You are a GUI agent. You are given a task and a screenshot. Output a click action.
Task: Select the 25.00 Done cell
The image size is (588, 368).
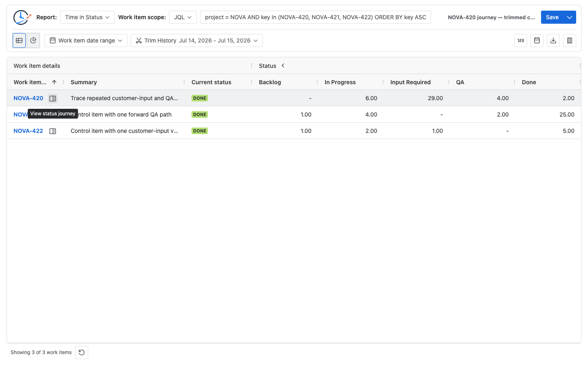tap(548, 114)
